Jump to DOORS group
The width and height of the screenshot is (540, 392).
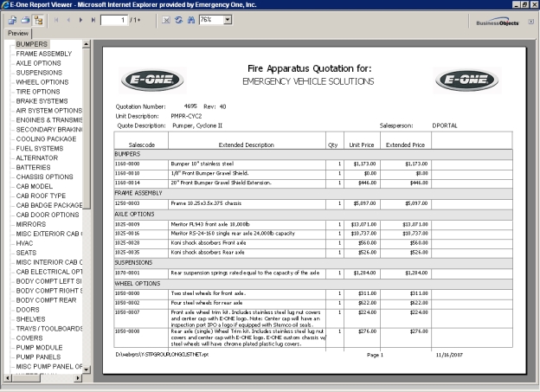(28, 310)
